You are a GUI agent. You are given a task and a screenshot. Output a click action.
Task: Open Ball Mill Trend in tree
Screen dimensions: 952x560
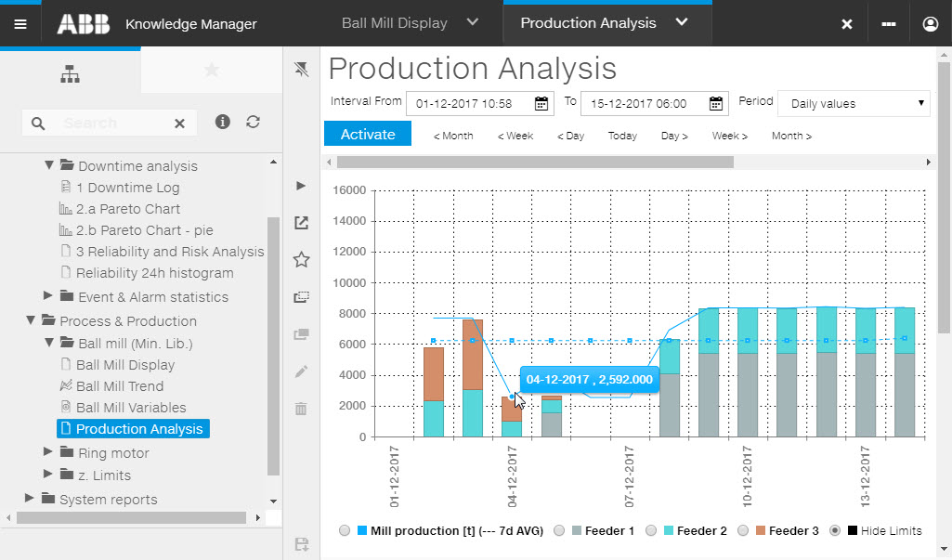(119, 385)
